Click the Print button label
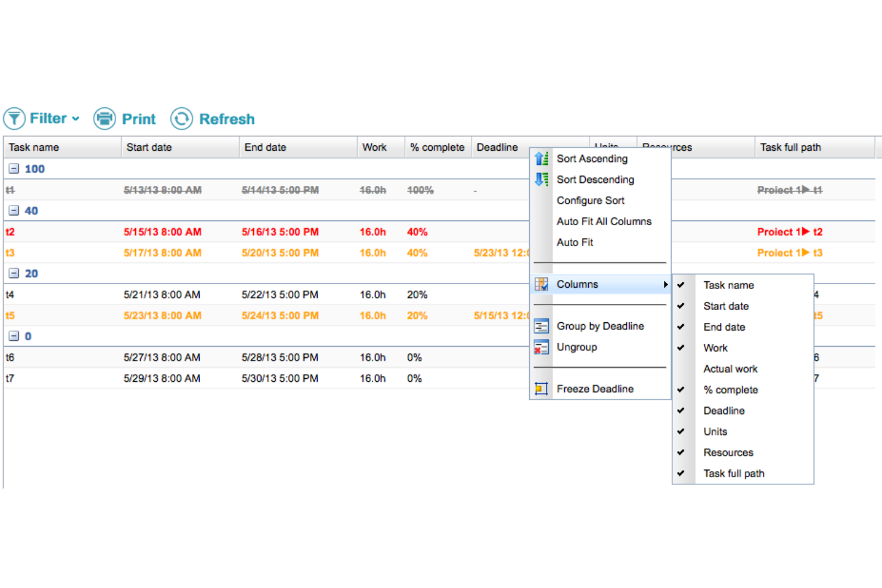 (139, 119)
